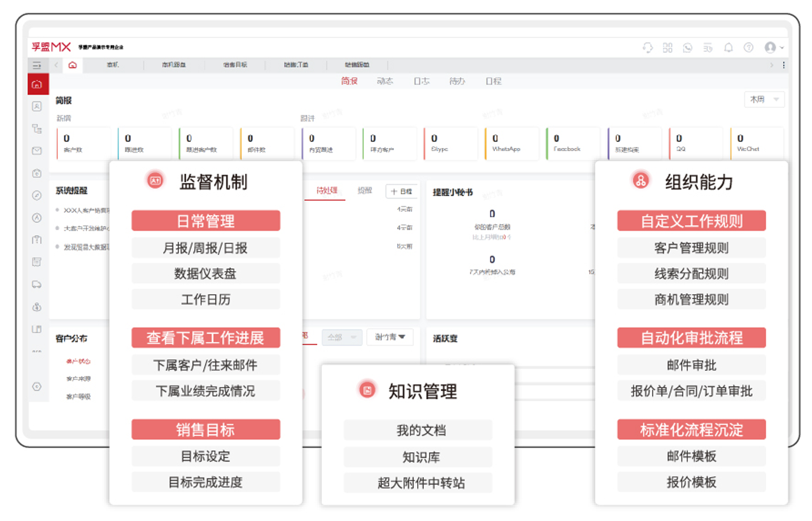The height and width of the screenshot is (521, 812).
Task: Open the app grid icon in top bar
Action: (x=668, y=48)
